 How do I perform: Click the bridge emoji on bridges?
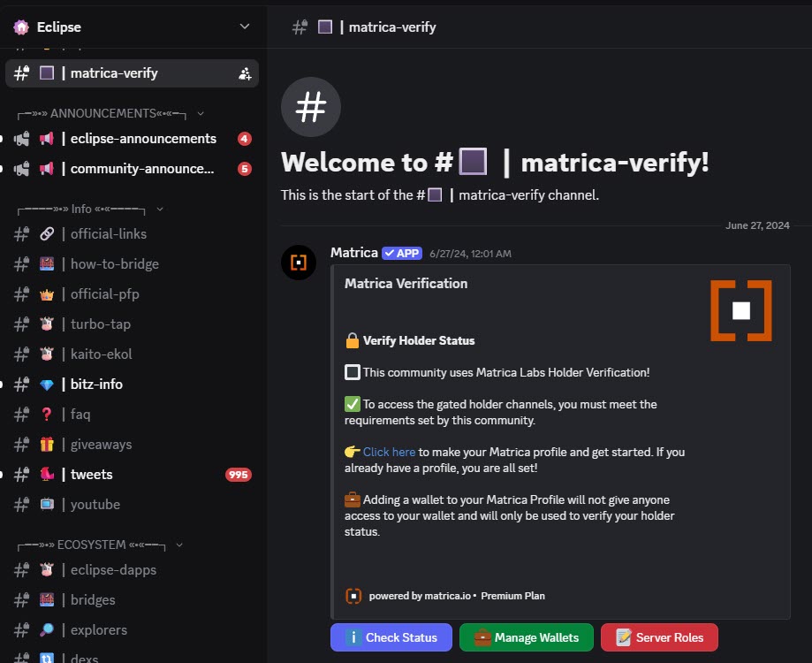tap(47, 600)
